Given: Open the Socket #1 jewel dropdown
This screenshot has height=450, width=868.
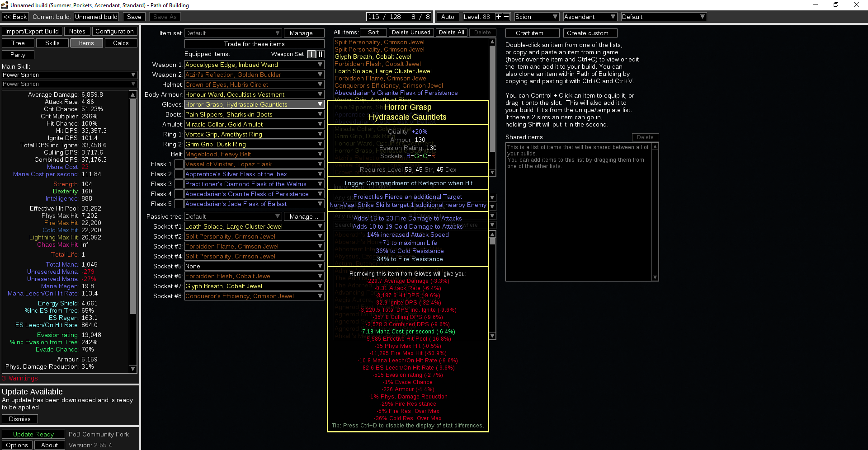Looking at the screenshot, I should (x=255, y=227).
